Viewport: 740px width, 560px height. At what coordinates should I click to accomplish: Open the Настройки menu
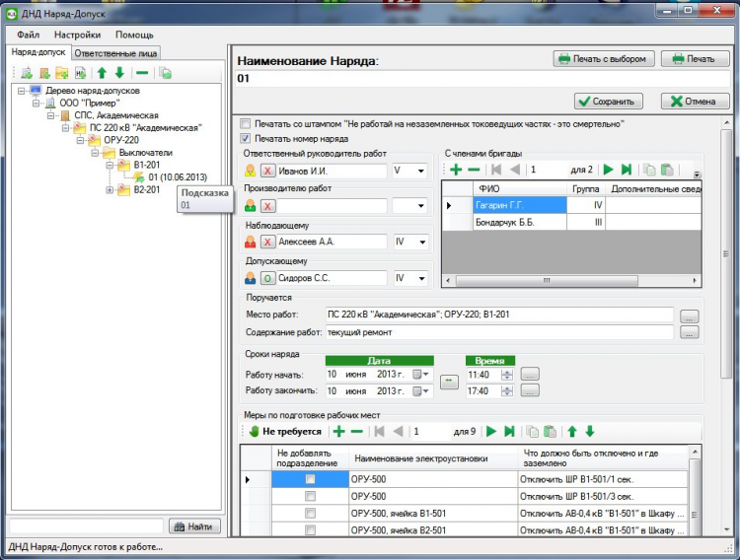77,35
